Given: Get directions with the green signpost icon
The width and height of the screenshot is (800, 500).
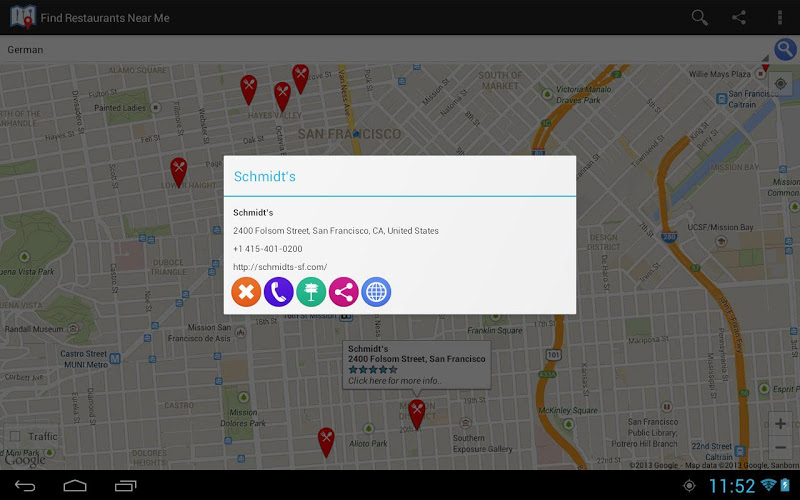Looking at the screenshot, I should click(311, 292).
